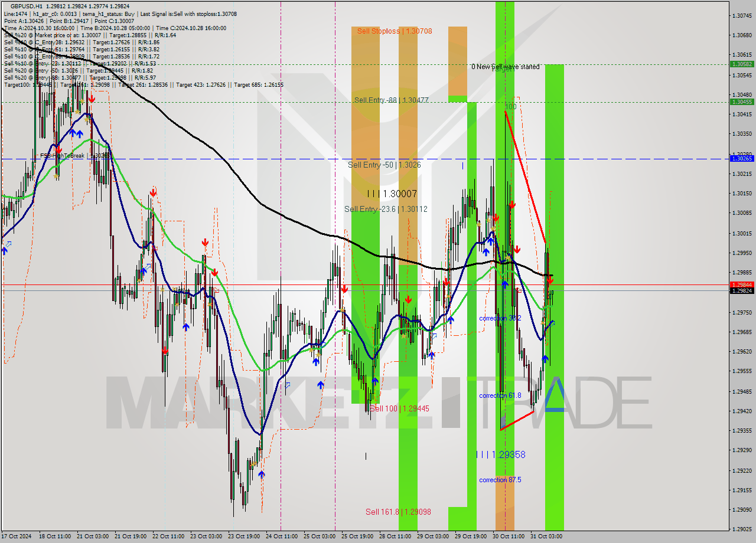Click the 1.29290 price axis value
The width and height of the screenshot is (756, 543).
[x=742, y=450]
